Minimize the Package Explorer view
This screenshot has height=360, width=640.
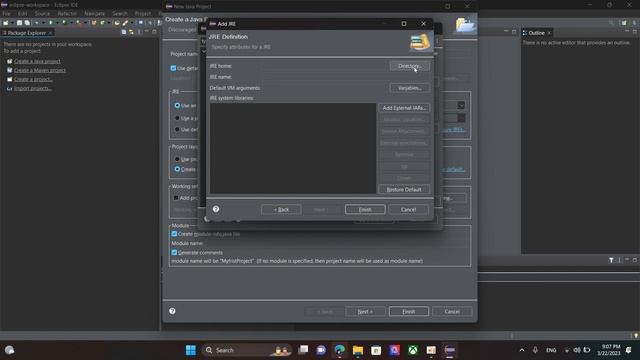(x=147, y=31)
